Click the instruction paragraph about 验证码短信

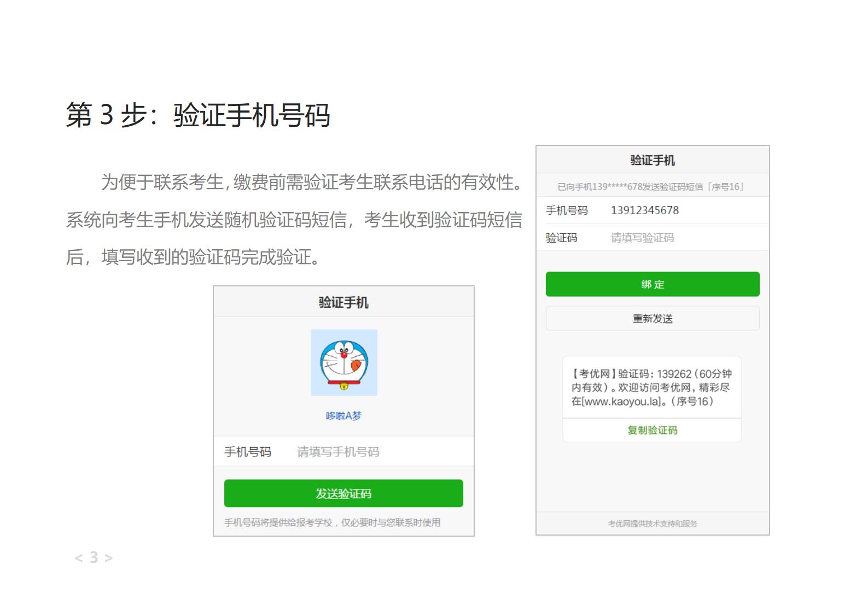point(294,220)
